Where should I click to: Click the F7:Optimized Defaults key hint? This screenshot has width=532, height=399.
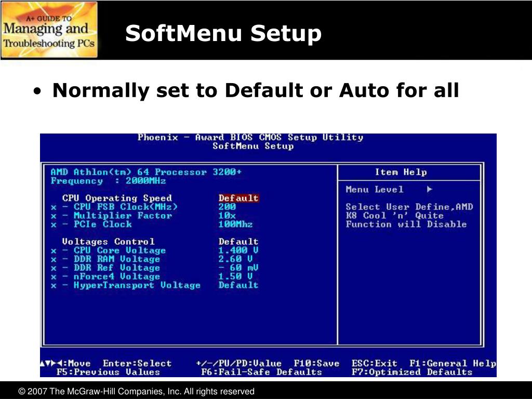[x=412, y=372]
